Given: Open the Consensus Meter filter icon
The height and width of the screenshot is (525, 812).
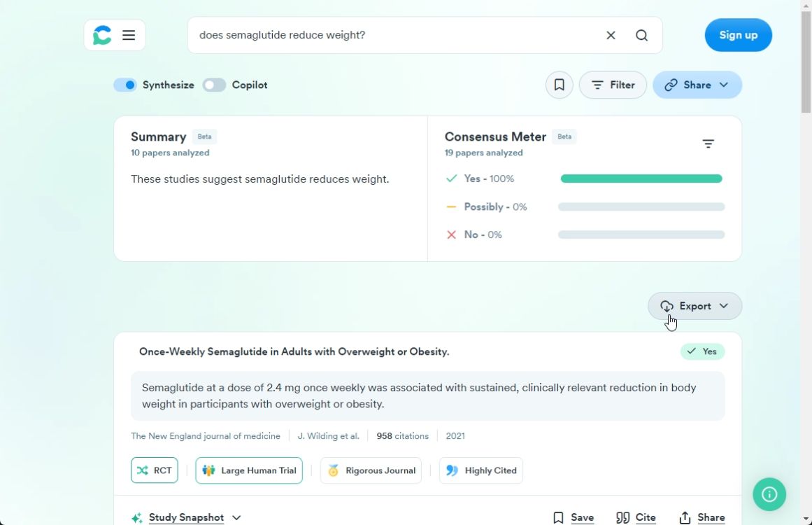Looking at the screenshot, I should click(x=708, y=143).
